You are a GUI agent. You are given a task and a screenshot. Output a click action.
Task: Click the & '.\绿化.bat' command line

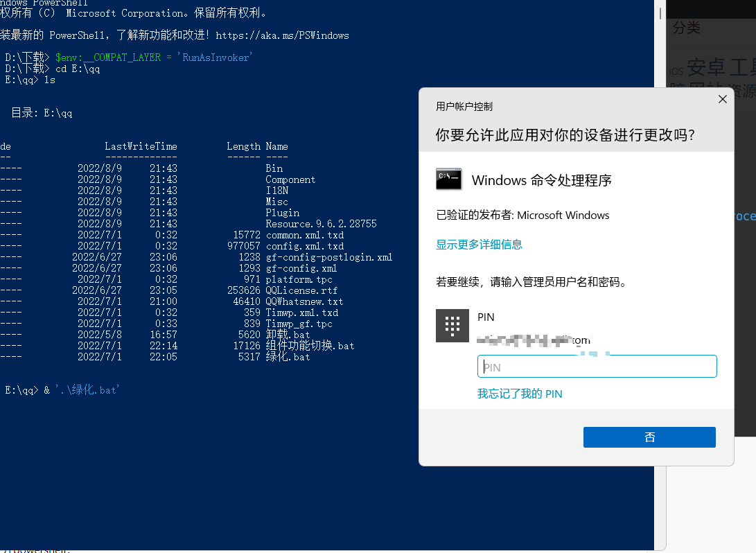click(x=82, y=389)
